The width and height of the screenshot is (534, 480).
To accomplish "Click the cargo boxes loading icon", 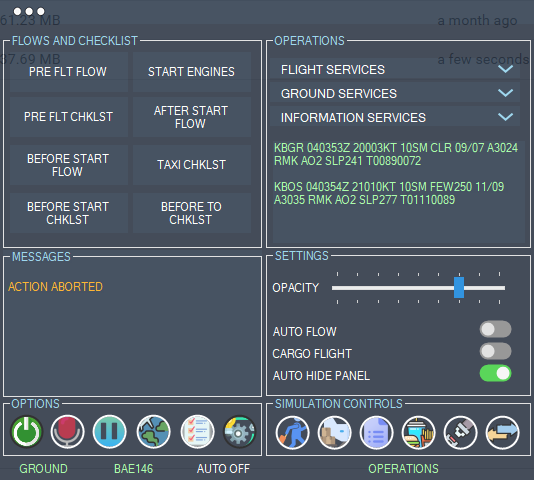I will [334, 433].
